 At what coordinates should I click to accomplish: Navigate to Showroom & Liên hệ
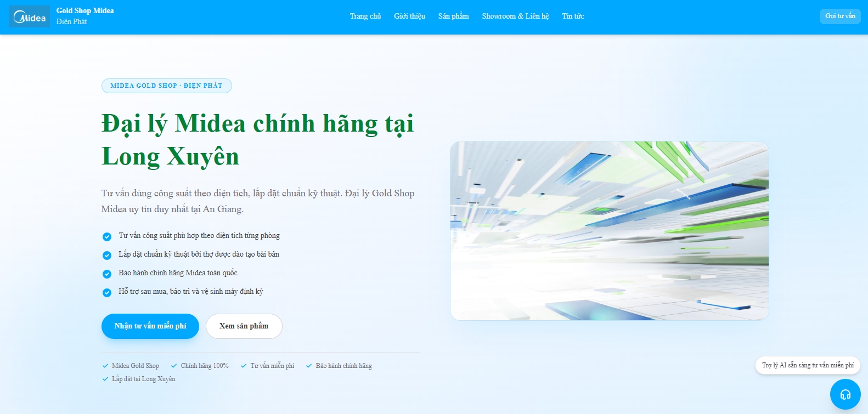(515, 16)
